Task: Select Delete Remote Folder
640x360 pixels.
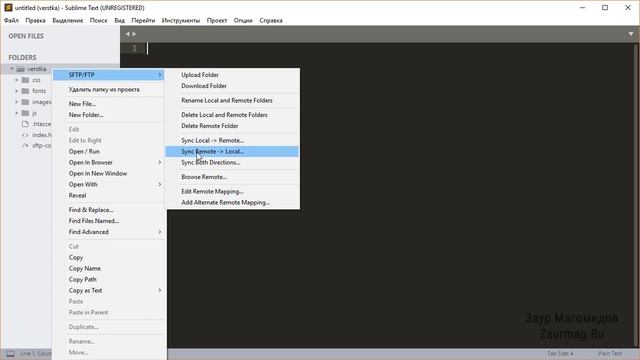Action: (232, 126)
